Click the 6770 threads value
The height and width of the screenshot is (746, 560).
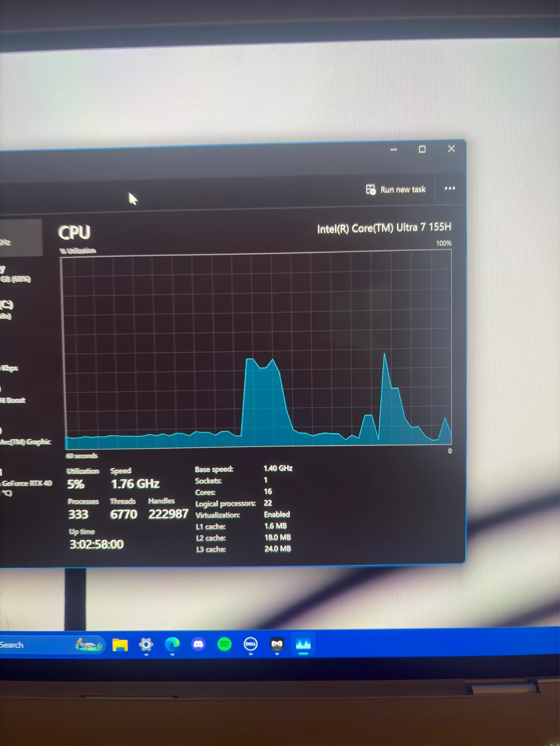point(123,514)
